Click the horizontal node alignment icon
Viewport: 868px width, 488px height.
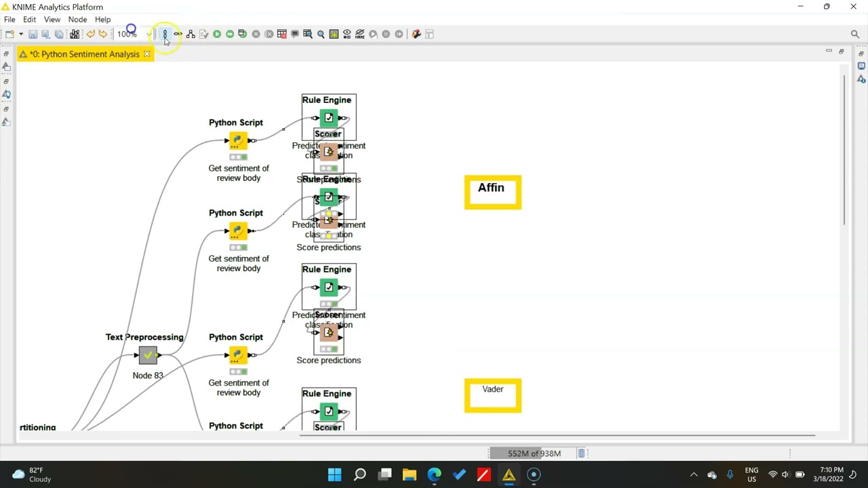click(178, 34)
